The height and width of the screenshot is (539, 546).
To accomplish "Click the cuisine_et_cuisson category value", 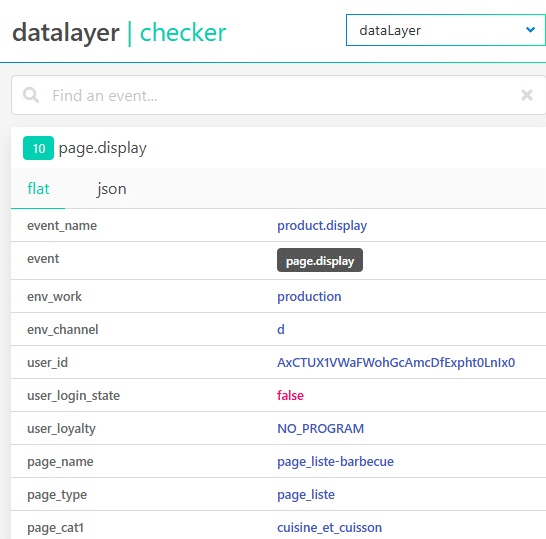I will click(329, 528).
